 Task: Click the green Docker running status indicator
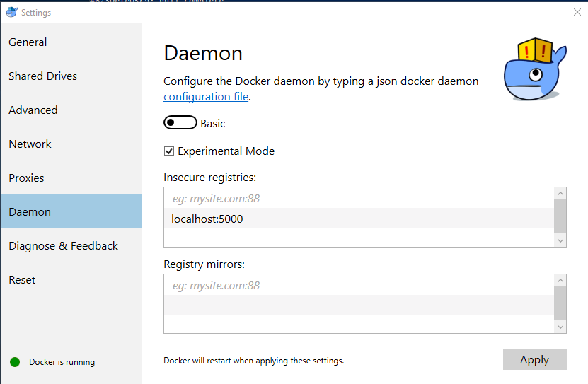[15, 362]
